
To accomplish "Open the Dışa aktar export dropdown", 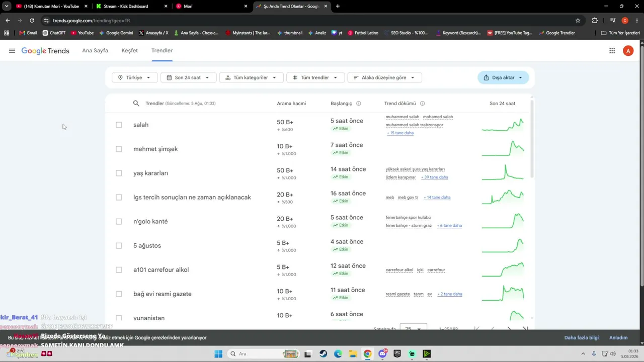I will point(503,77).
